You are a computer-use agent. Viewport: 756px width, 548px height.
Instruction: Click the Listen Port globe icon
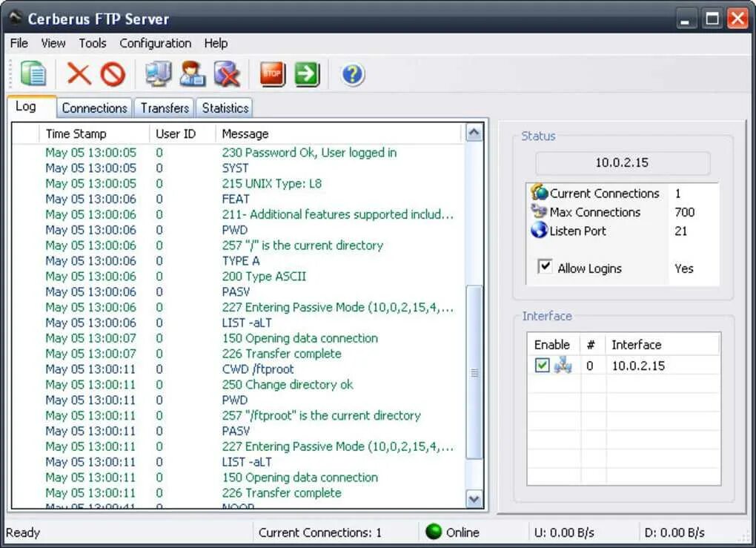[539, 230]
